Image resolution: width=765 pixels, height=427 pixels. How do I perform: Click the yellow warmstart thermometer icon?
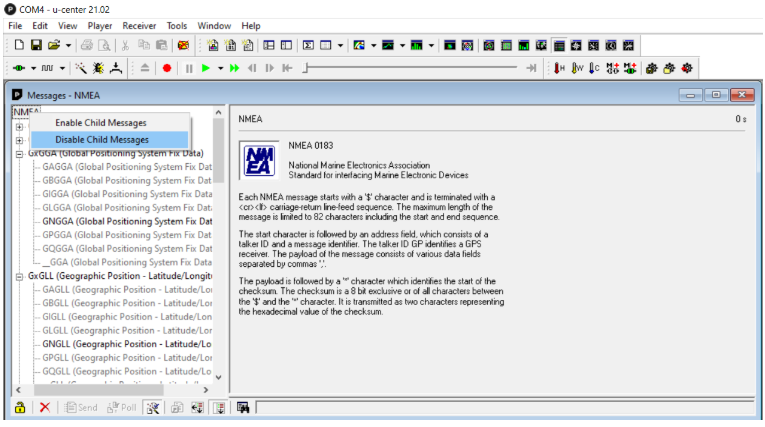click(x=577, y=68)
